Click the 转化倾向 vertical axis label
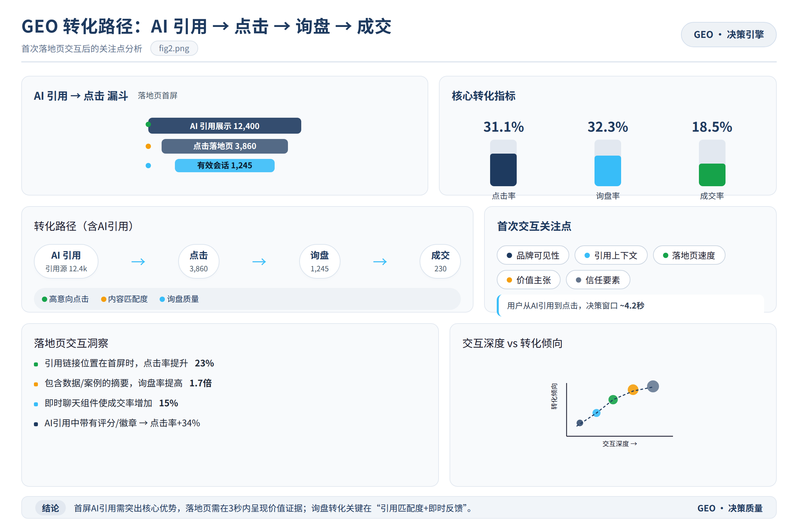Viewport: 798px width, 532px height. [554, 397]
